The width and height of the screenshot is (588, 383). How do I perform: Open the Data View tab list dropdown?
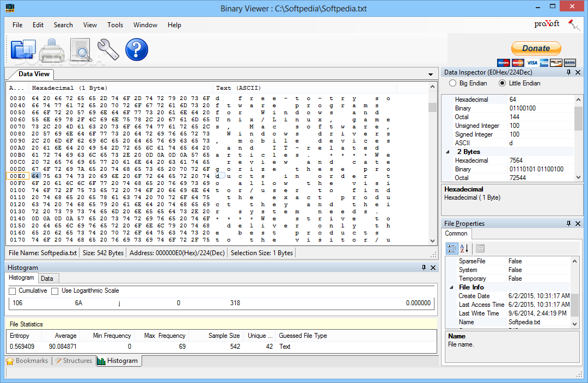tap(431, 74)
